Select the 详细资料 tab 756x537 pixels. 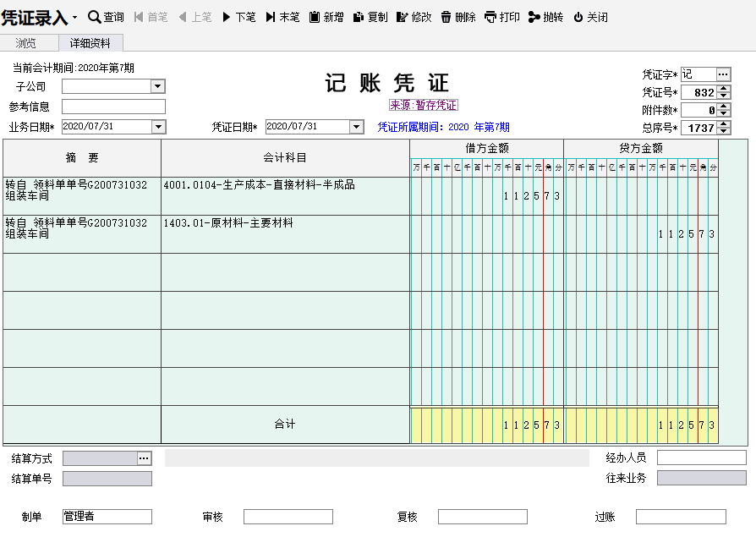(90, 43)
